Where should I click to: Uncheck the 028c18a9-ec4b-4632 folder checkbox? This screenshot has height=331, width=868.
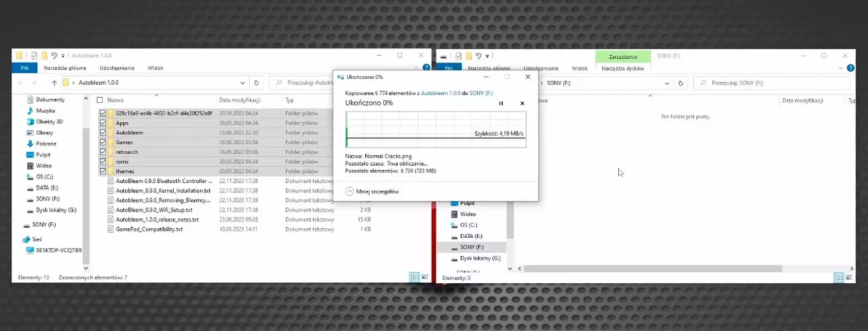(x=103, y=113)
